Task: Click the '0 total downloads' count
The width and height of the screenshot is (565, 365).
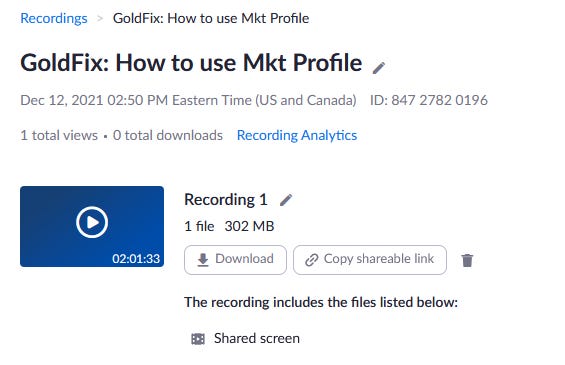Action: click(168, 135)
